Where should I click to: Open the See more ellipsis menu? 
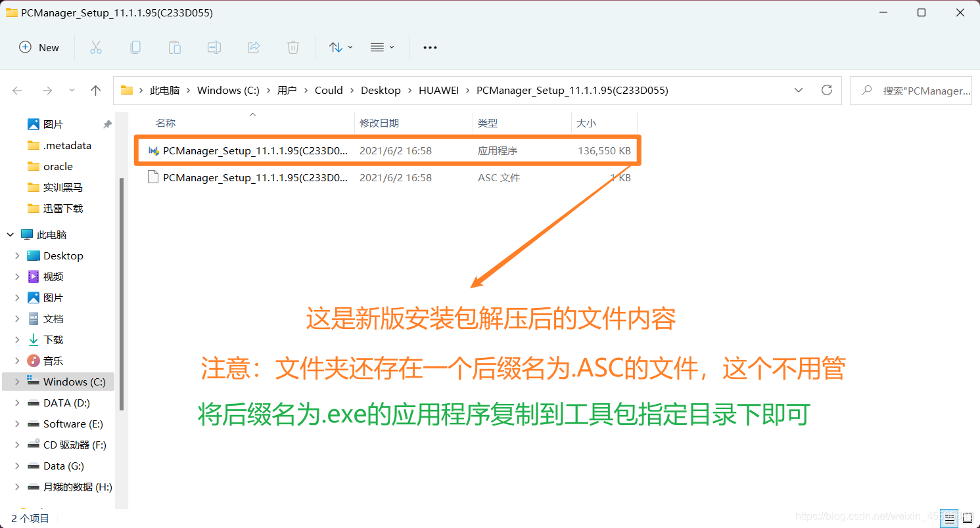pos(430,47)
